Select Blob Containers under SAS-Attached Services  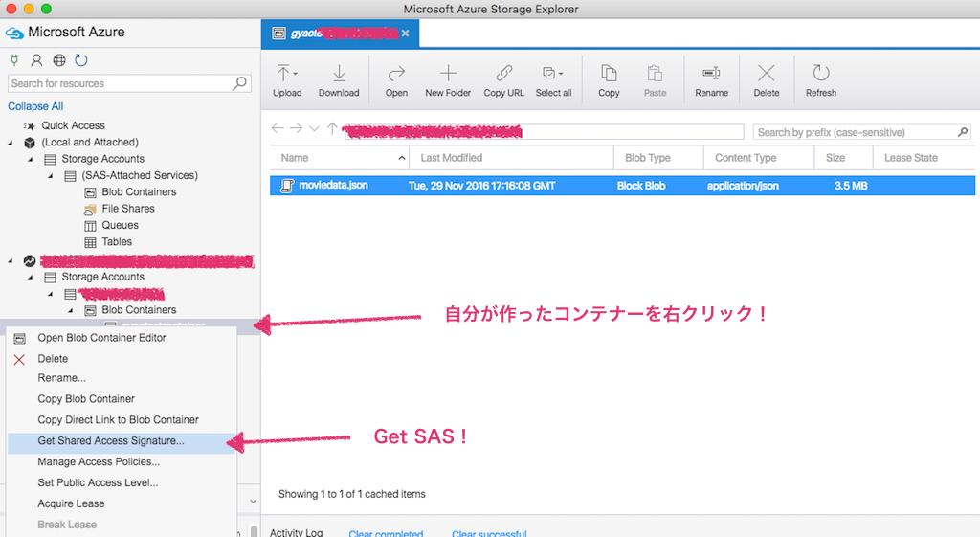point(139,191)
